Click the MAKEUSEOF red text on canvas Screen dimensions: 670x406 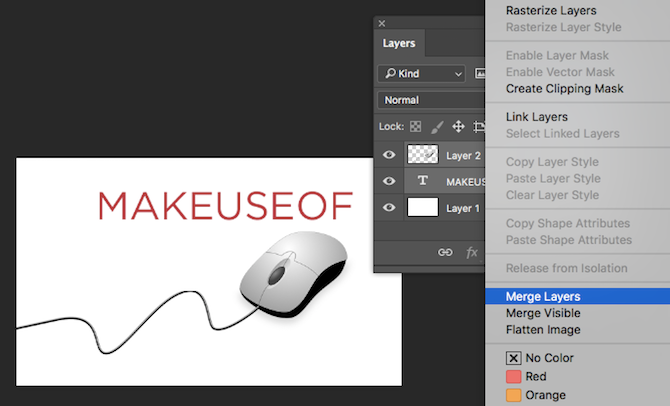pyautogui.click(x=226, y=206)
